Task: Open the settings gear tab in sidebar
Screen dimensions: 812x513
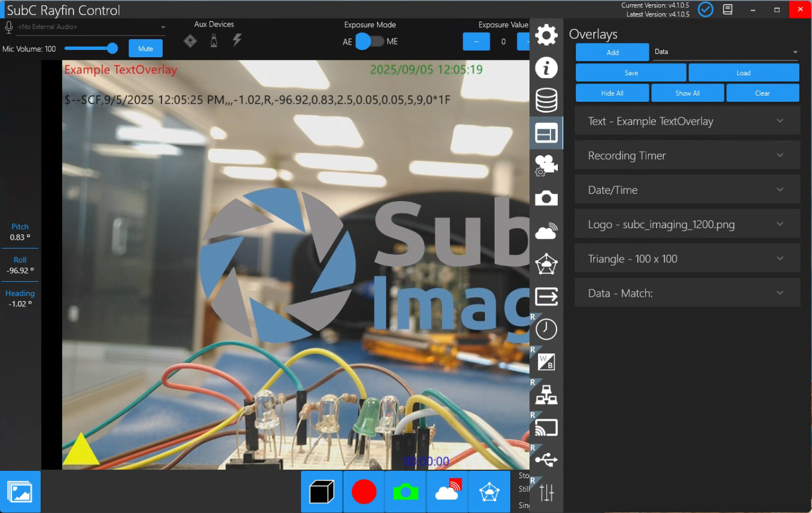Action: [546, 35]
